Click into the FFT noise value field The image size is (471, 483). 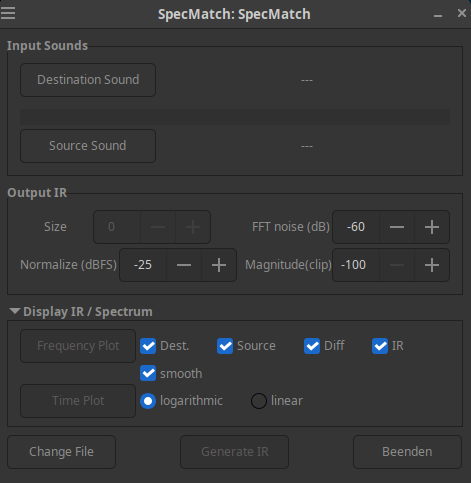356,227
